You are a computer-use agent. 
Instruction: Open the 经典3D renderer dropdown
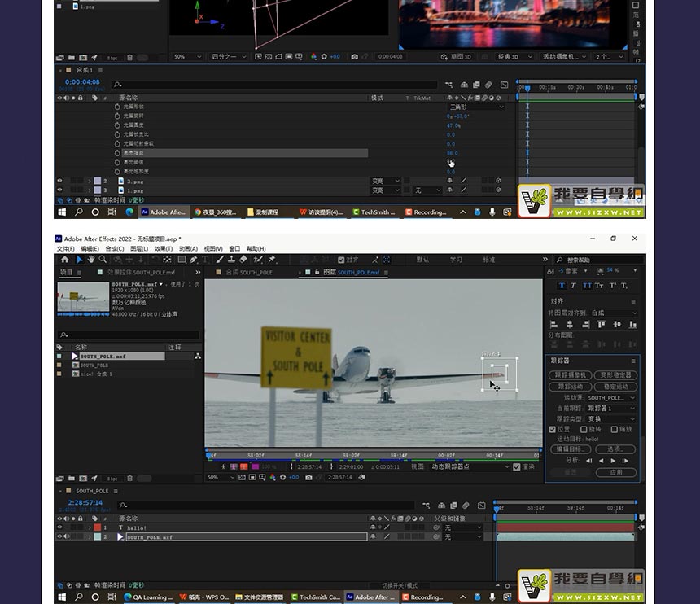click(x=514, y=57)
